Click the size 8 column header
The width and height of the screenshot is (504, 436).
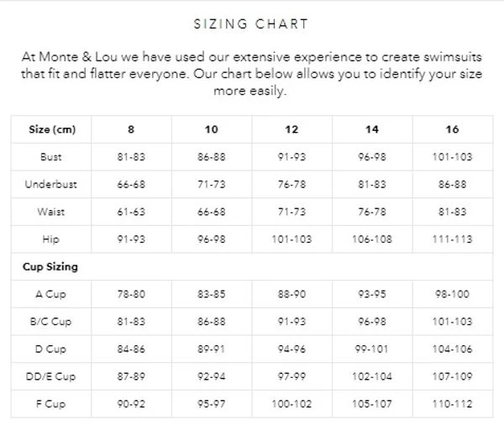coord(131,129)
